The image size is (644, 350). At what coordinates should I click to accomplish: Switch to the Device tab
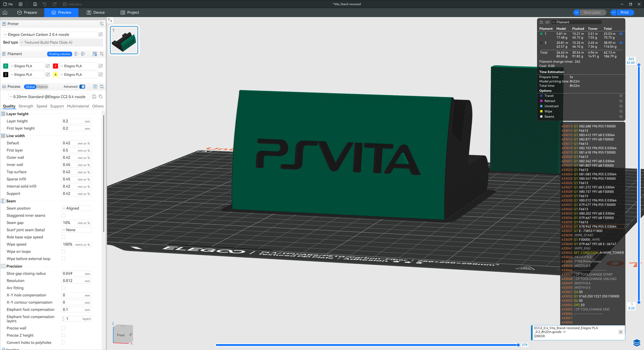click(x=95, y=12)
